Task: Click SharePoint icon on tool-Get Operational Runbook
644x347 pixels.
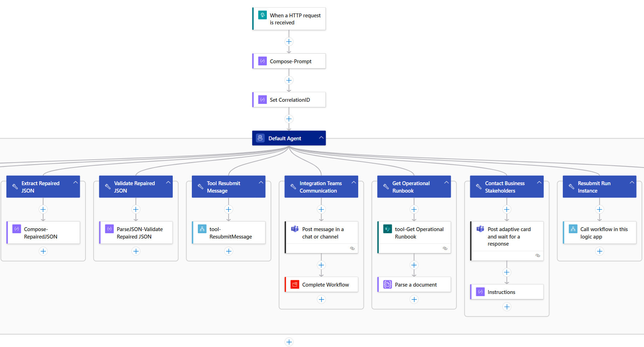Action: click(388, 229)
